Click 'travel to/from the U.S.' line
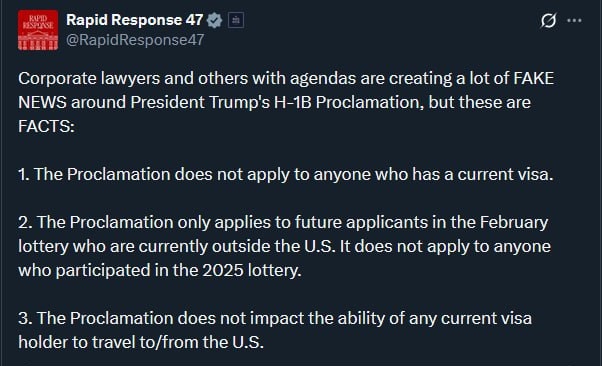Screen dimensions: 602x366 [178, 342]
